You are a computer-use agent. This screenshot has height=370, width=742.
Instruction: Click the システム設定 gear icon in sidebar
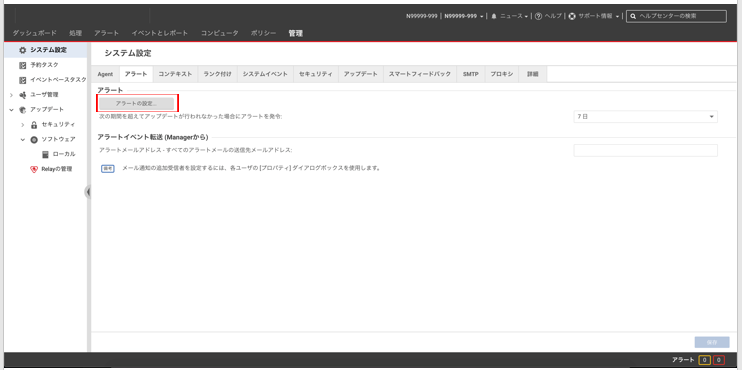pos(22,50)
